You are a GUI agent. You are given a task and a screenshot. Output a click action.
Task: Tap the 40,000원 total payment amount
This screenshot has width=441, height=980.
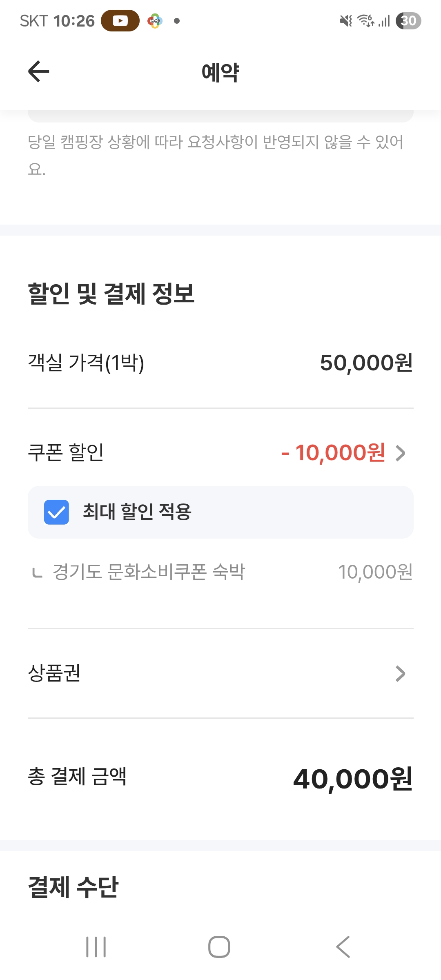[353, 779]
